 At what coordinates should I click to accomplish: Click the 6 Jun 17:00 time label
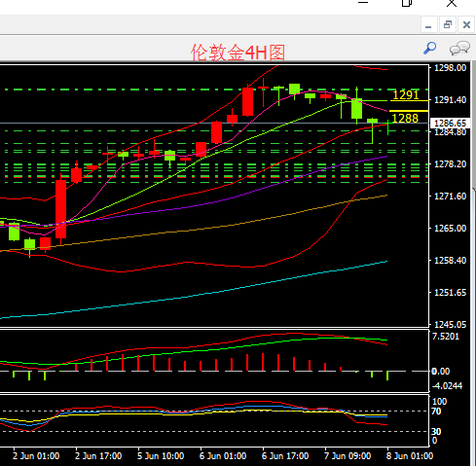[x=285, y=456]
